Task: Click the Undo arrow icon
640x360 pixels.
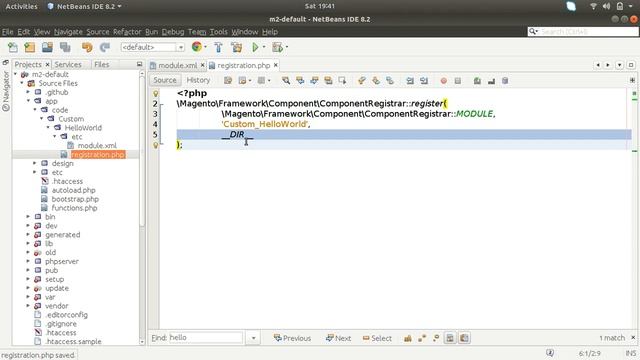Action: pos(87,47)
